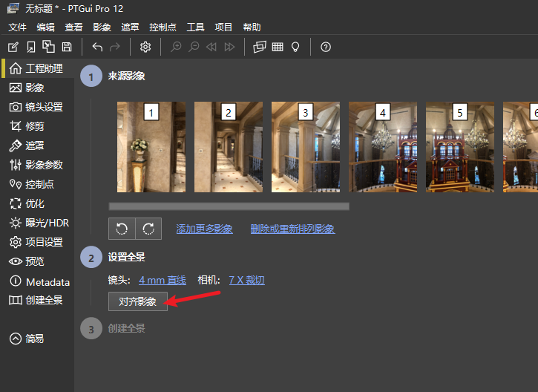Switch to 简易 simple mode
The width and height of the screenshot is (538, 392).
[27, 339]
